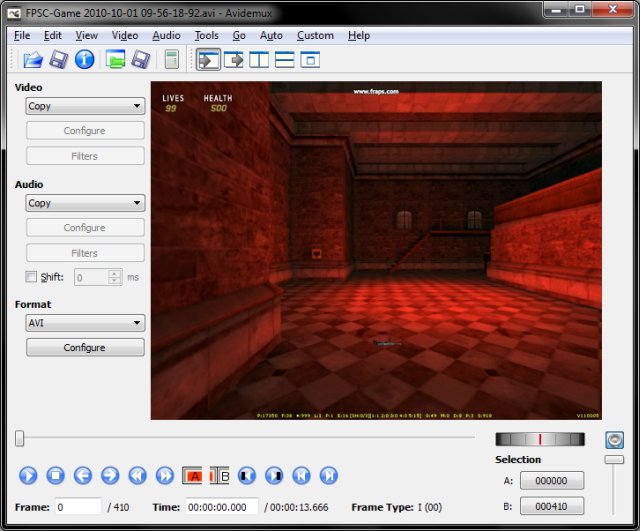Decrease Shift value with down arrow

tap(115, 281)
